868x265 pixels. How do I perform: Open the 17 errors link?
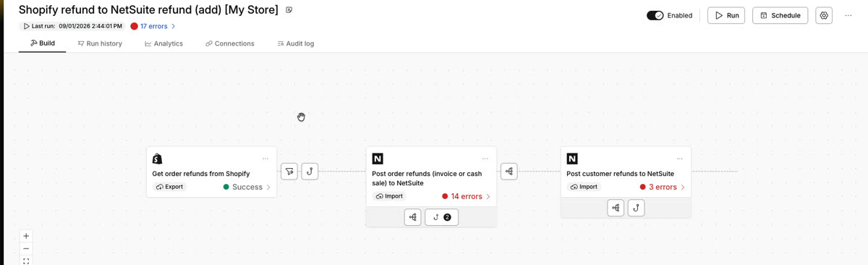click(x=153, y=26)
